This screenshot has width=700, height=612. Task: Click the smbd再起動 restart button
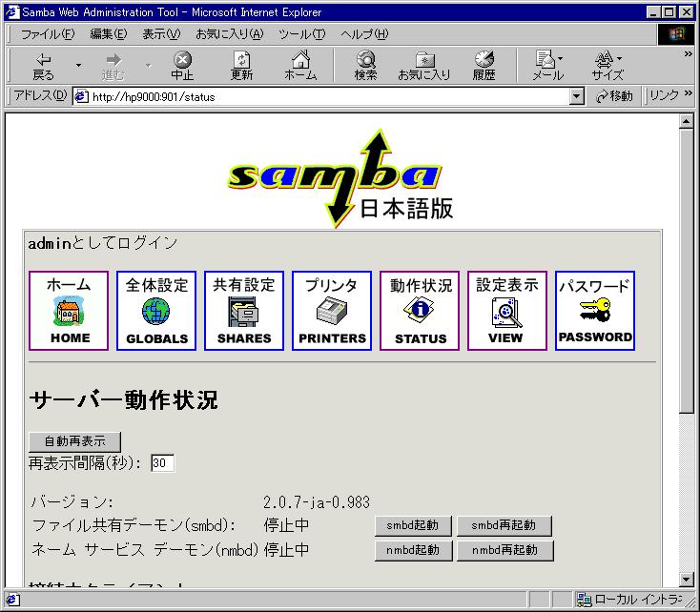pos(504,525)
